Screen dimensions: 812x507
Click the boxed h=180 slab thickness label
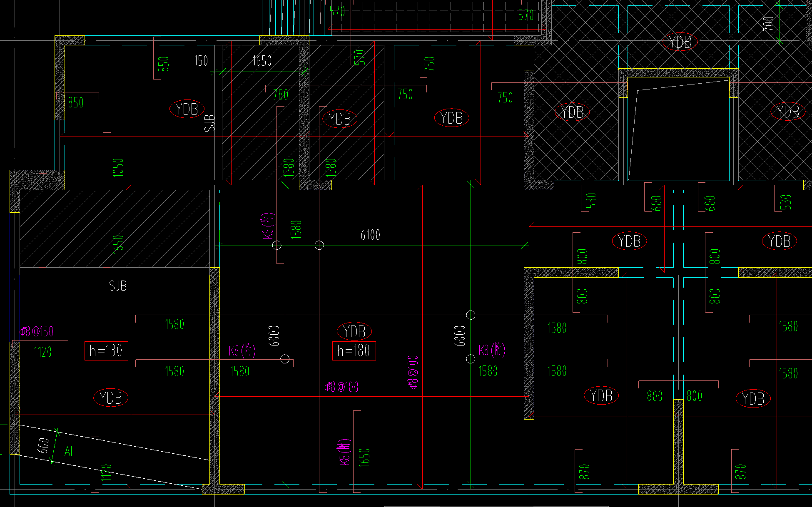(x=354, y=351)
